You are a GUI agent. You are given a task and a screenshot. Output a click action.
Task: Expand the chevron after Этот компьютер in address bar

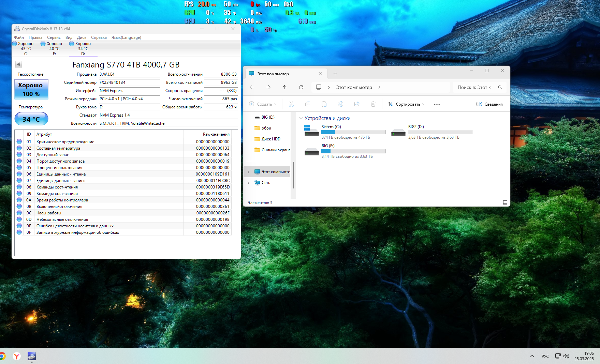tap(379, 87)
